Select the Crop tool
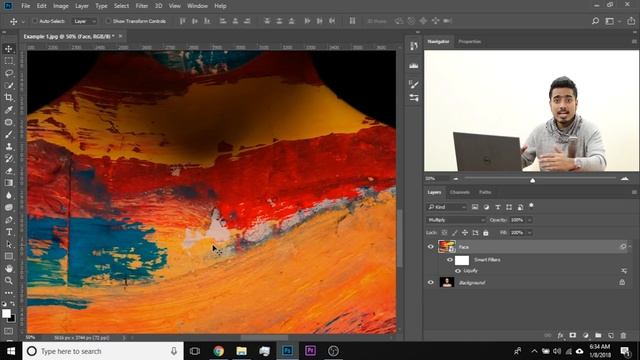 coord(9,98)
